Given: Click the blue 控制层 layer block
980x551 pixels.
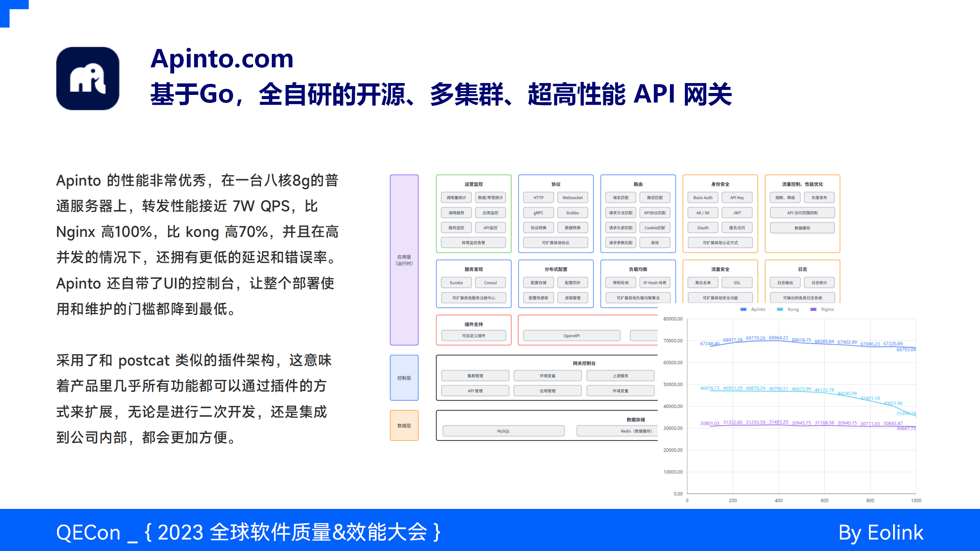Looking at the screenshot, I should click(404, 378).
